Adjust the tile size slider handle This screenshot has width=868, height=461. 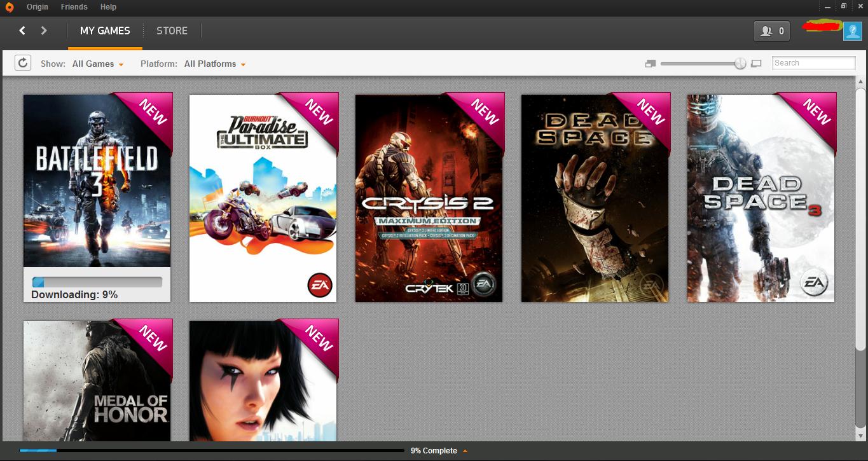[x=740, y=64]
